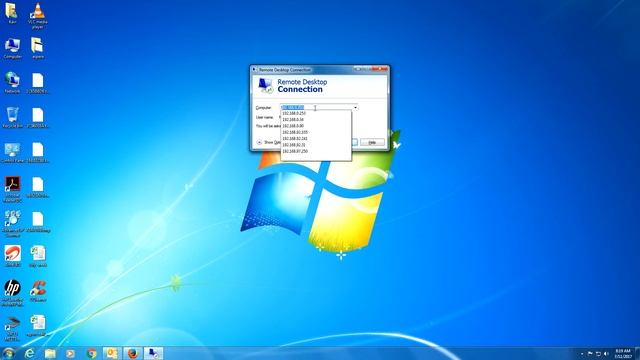Open the taskbar clock and date
Screen dimensions: 640x360
click(x=623, y=354)
